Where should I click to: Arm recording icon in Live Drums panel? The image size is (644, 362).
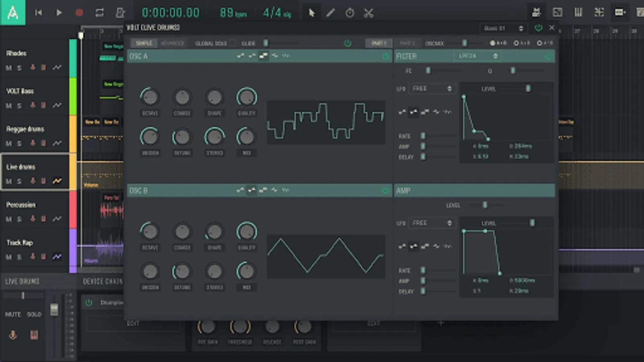pos(13,335)
